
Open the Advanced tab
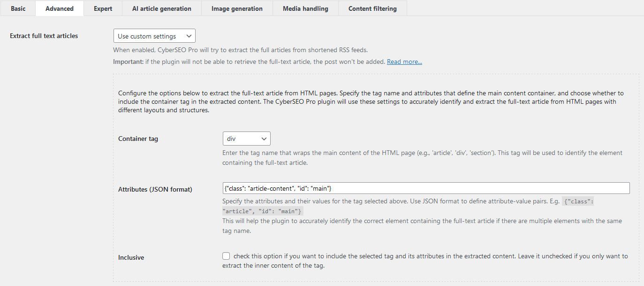click(x=59, y=8)
